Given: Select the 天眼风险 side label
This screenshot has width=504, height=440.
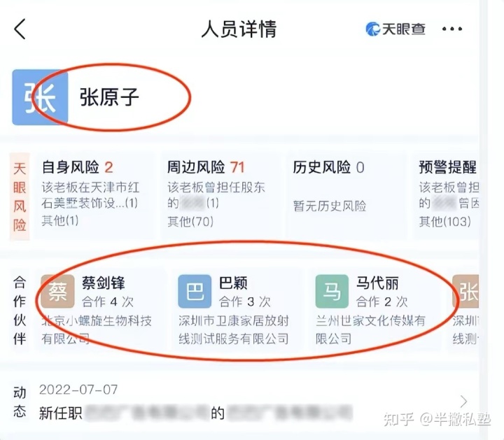Looking at the screenshot, I should (20, 197).
